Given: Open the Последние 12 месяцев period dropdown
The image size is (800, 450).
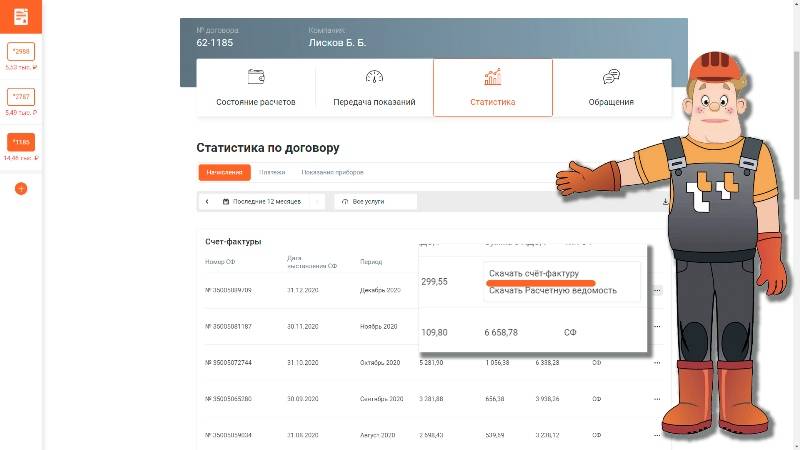Looking at the screenshot, I should coord(263,201).
